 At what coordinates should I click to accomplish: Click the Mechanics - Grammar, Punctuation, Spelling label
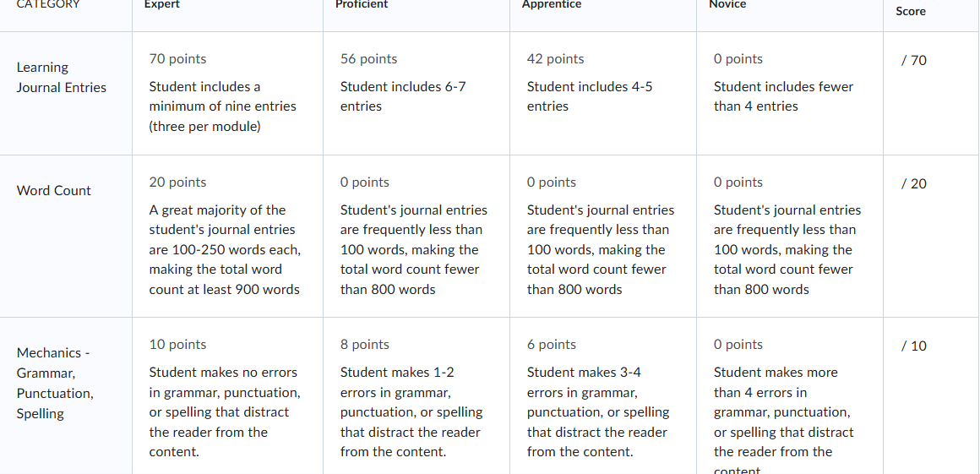(55, 384)
